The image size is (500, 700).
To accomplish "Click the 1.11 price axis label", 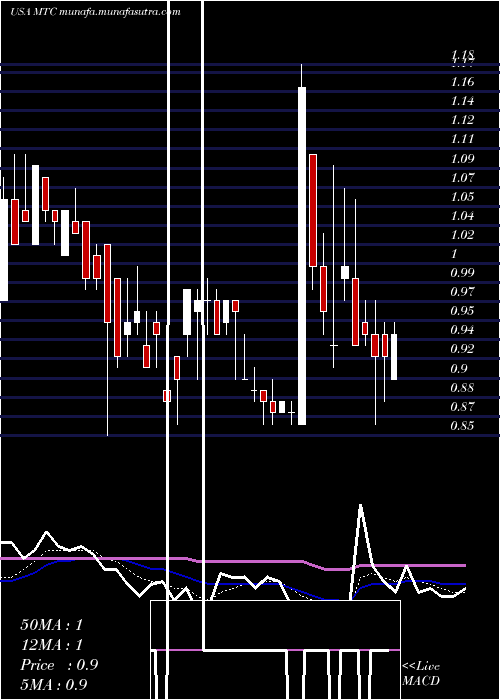I will [x=462, y=140].
